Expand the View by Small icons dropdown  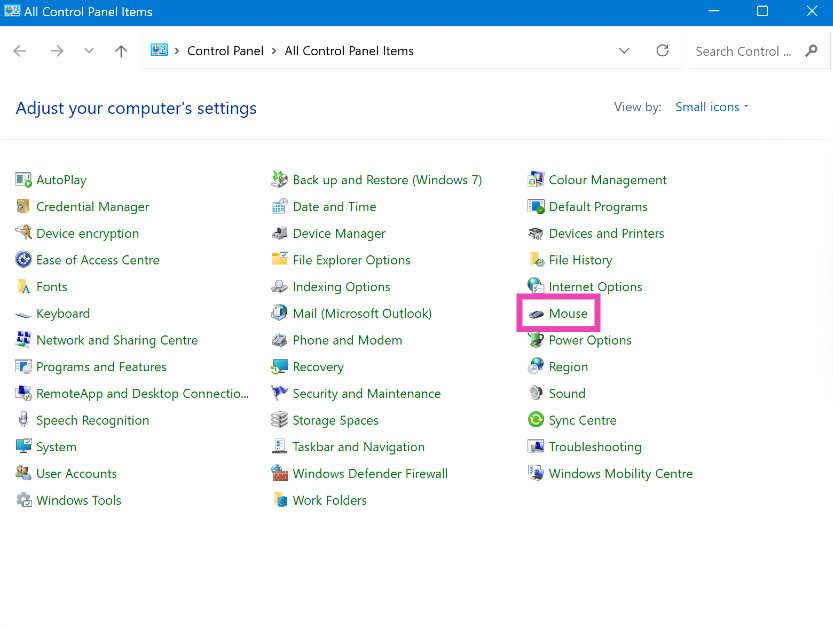(712, 107)
